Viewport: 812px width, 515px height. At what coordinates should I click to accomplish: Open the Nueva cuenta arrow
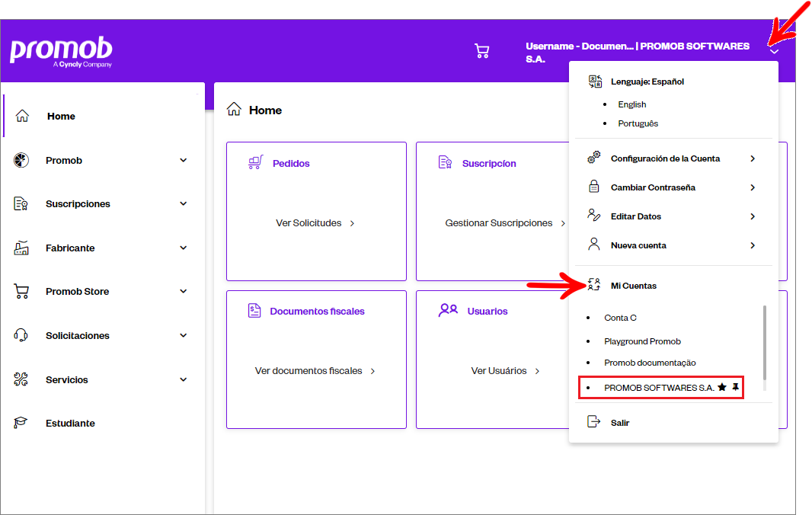(x=753, y=245)
